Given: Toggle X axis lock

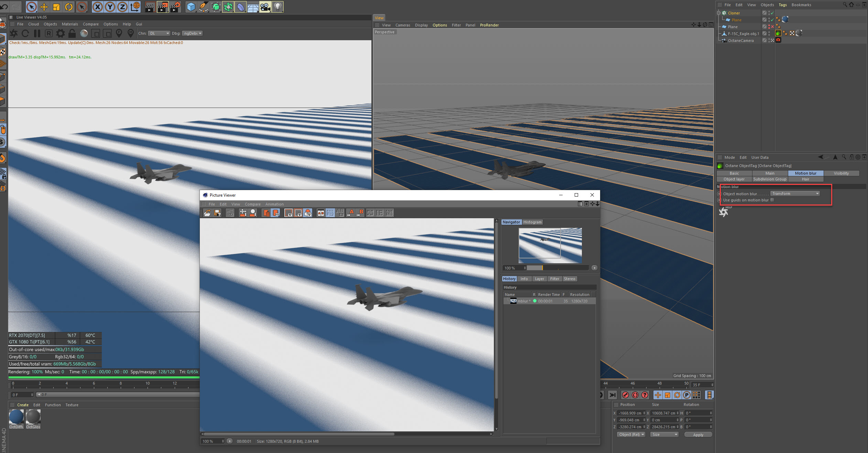Looking at the screenshot, I should 98,7.
